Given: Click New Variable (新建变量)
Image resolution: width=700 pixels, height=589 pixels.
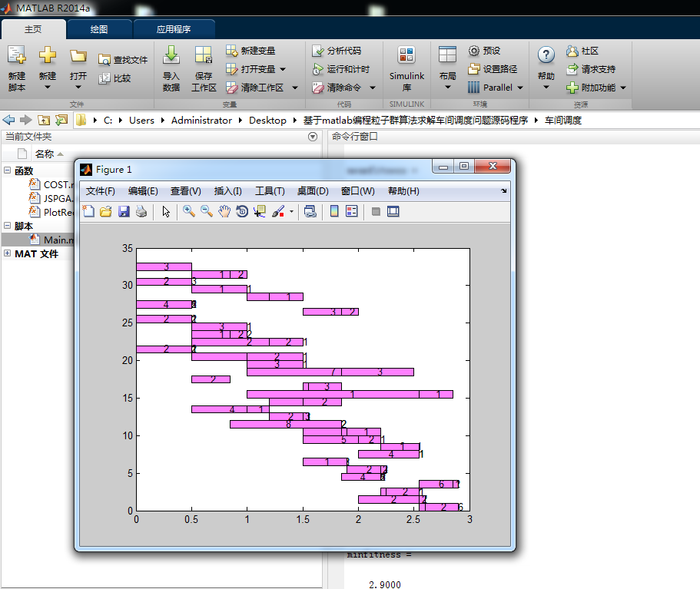Looking at the screenshot, I should (x=251, y=51).
